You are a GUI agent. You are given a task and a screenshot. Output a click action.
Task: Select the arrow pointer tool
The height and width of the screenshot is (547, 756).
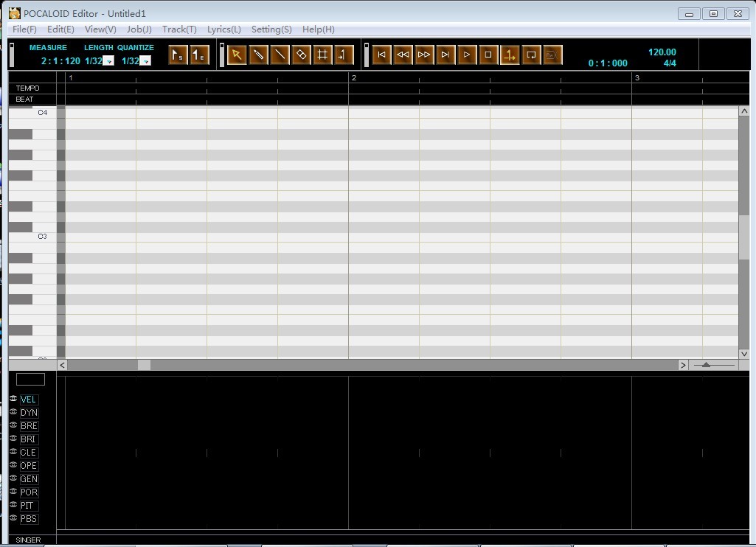click(237, 55)
